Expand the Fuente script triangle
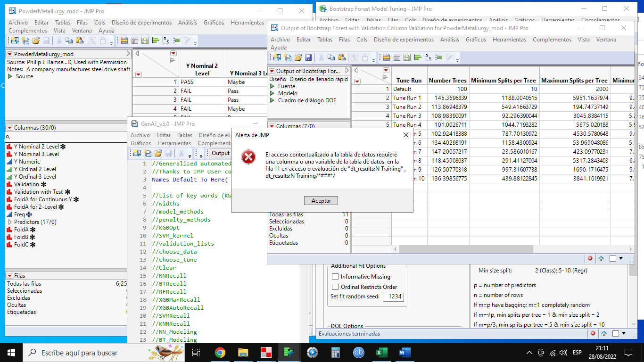The width and height of the screenshot is (644, 362). 272,86
